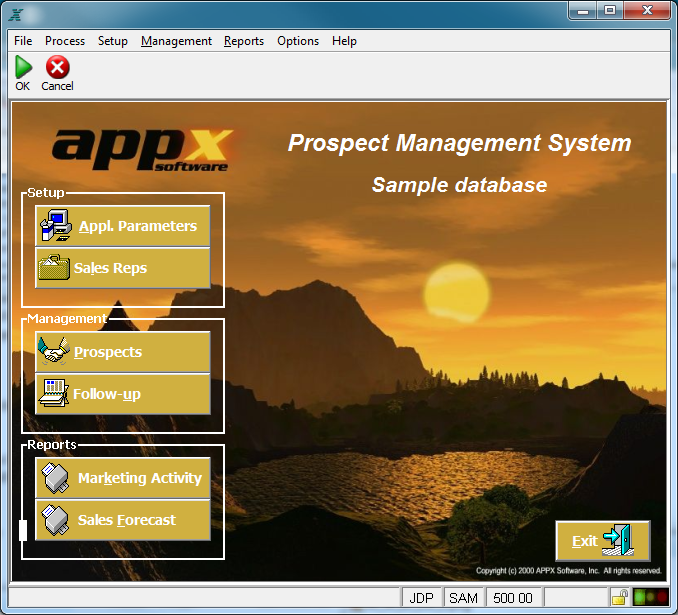This screenshot has width=678, height=615.
Task: Open the Options menu
Action: point(298,41)
